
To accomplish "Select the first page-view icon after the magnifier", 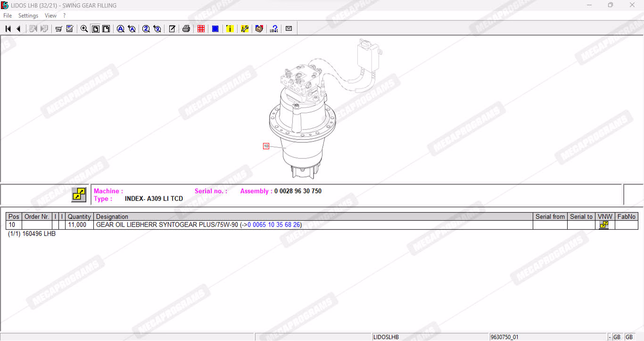I will pyautogui.click(x=96, y=29).
